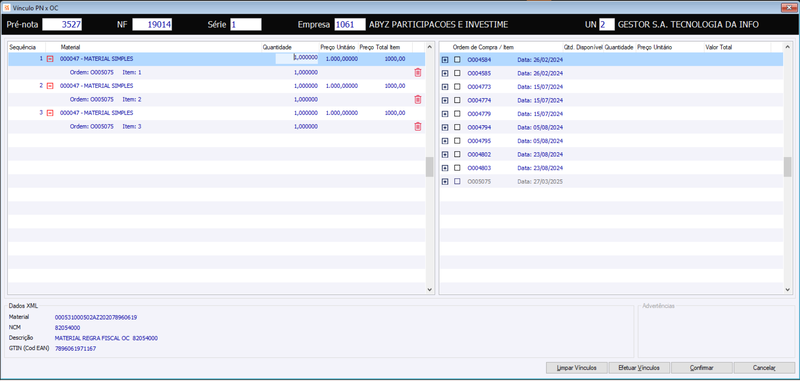Check the box for order O004584
800x381 pixels.
457,60
